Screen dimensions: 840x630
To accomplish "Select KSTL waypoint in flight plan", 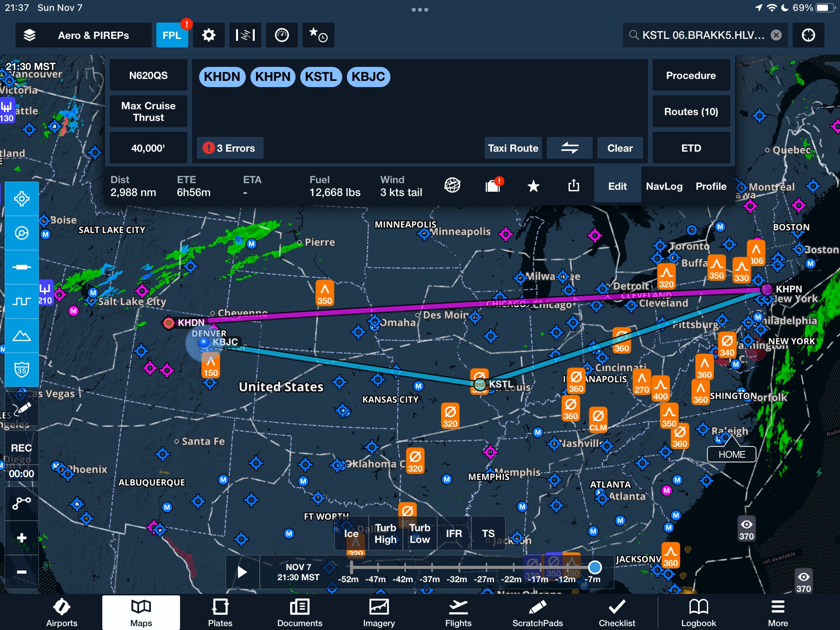I will [321, 76].
